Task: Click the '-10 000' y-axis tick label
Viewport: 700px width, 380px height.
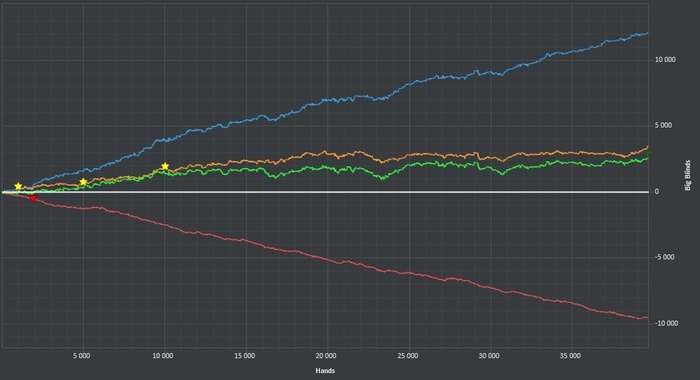Action: 666,323
